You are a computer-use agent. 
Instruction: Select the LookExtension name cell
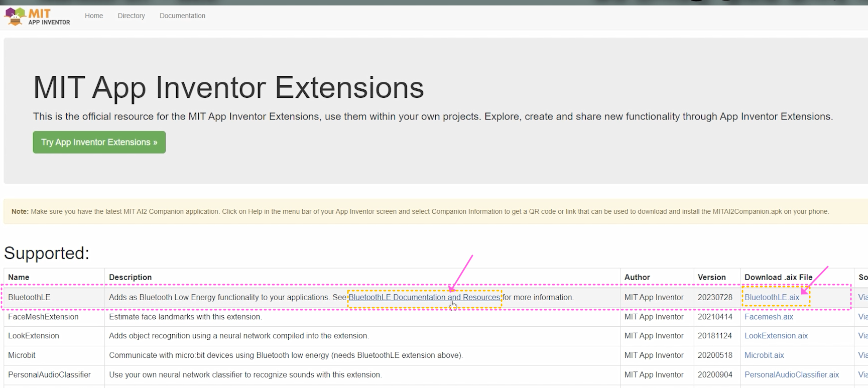coord(54,336)
